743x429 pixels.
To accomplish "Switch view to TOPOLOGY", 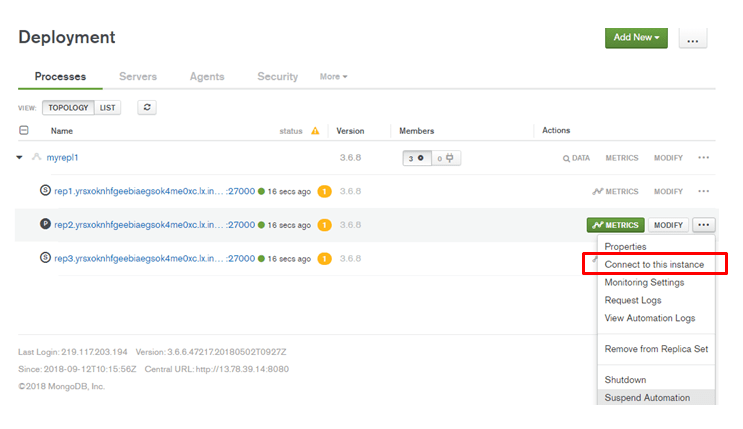I will [x=68, y=108].
